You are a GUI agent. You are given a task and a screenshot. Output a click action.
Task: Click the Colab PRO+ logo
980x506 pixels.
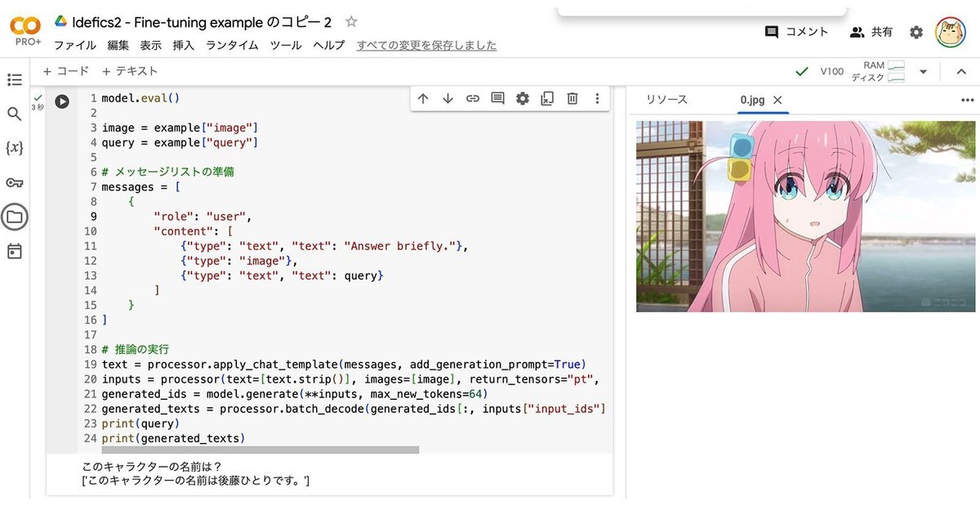point(25,31)
